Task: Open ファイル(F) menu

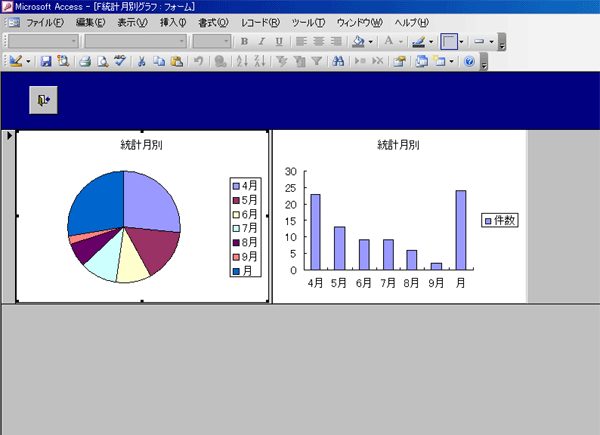Action: pos(45,23)
